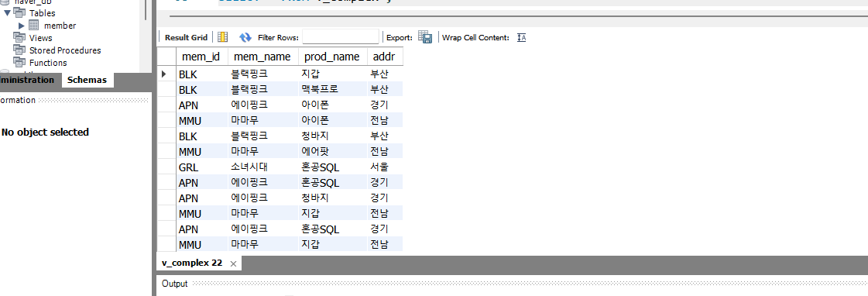Select 혼공SQL in the 소녀시대 row
Screen dimensions: 868x296
pyautogui.click(x=332, y=167)
